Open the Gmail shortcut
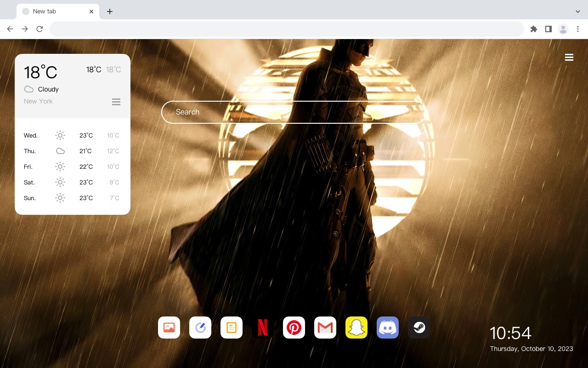The height and width of the screenshot is (368, 588). click(x=325, y=328)
